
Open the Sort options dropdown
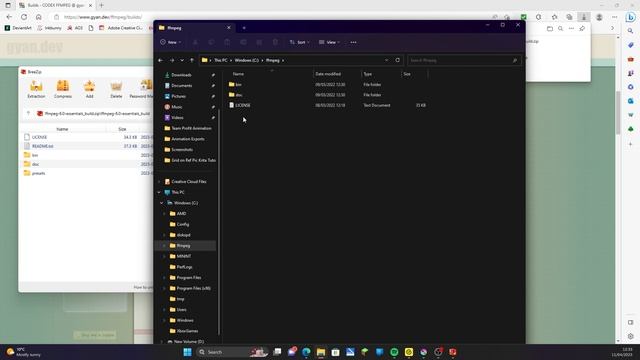coord(299,42)
